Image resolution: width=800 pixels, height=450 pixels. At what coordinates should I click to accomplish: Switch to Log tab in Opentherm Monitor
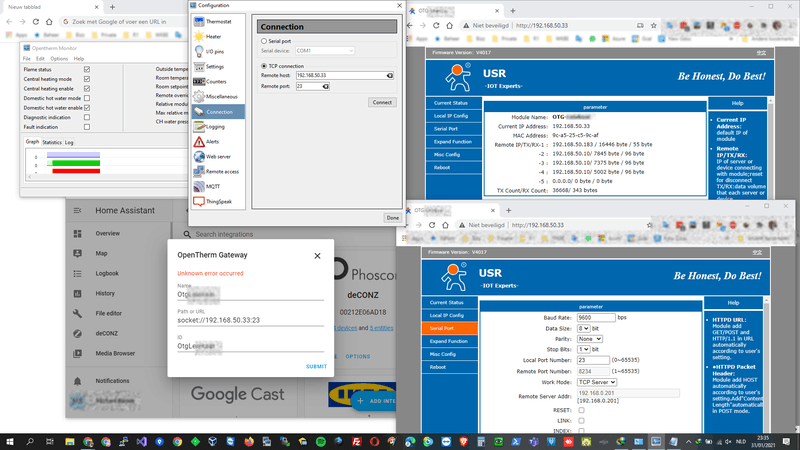pos(69,142)
